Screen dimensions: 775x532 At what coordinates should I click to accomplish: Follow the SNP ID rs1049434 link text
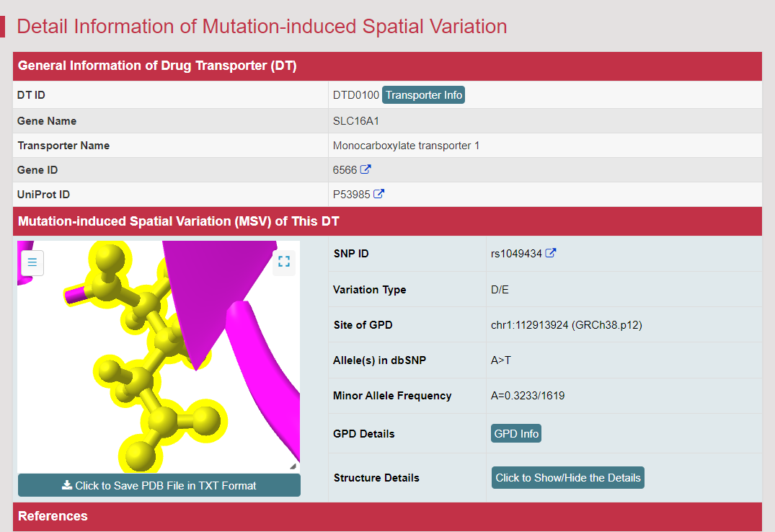[515, 254]
